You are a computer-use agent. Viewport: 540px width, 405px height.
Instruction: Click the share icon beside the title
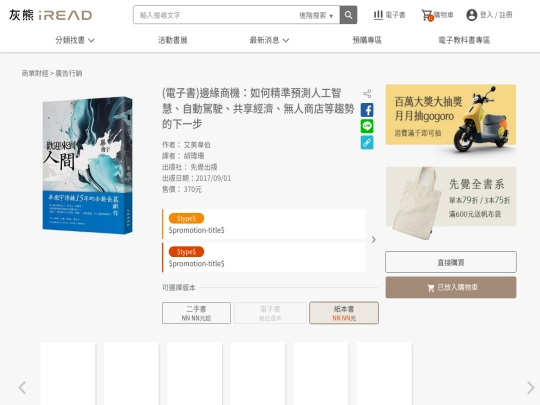367,93
